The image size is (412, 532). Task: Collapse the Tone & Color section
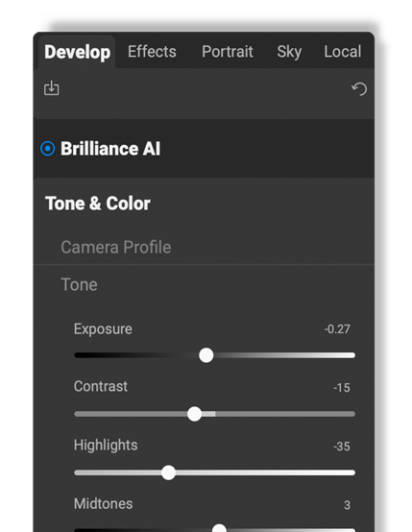tap(98, 204)
